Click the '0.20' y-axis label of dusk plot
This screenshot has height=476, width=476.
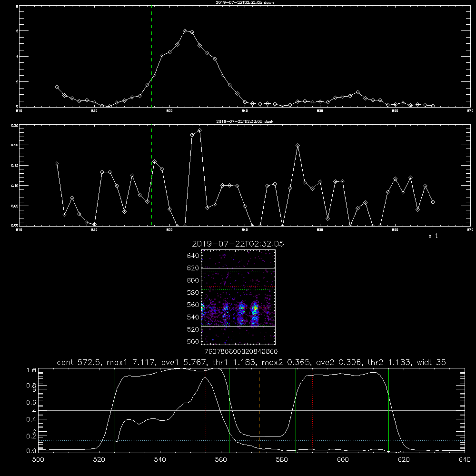(15, 145)
